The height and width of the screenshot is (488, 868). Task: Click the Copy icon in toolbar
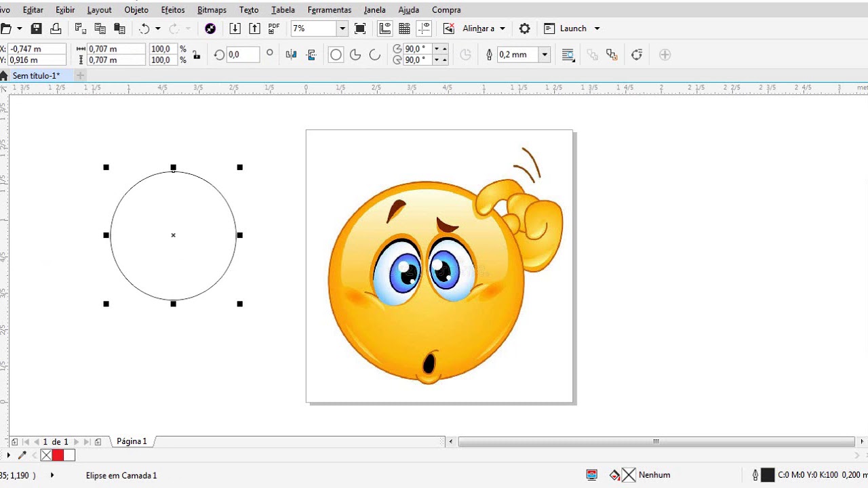[100, 28]
